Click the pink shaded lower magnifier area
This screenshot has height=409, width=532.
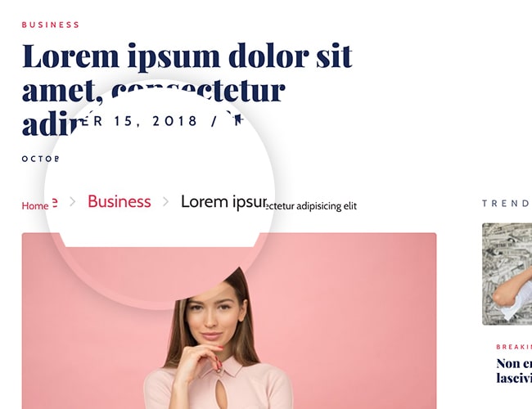click(x=160, y=272)
